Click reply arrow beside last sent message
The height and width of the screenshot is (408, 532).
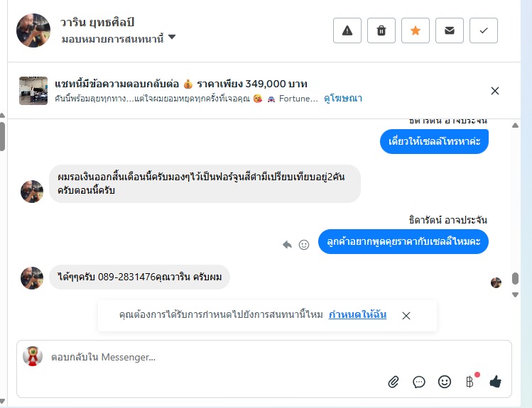click(x=288, y=244)
